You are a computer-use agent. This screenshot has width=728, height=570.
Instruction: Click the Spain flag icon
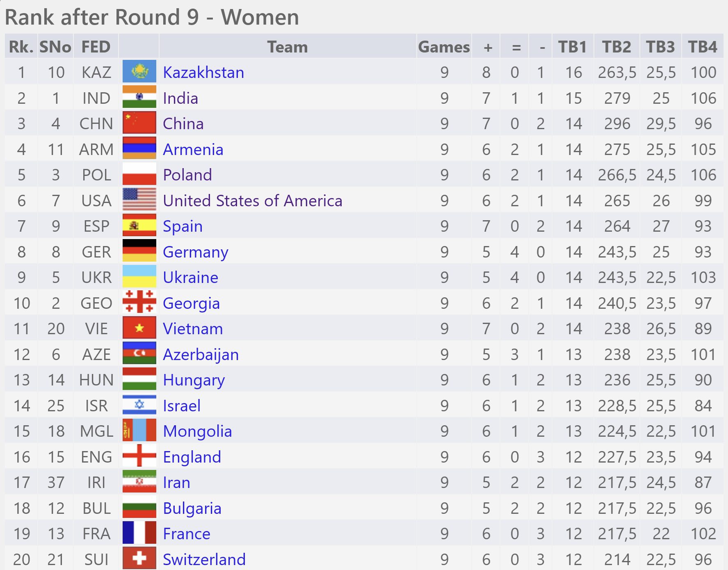pyautogui.click(x=139, y=225)
